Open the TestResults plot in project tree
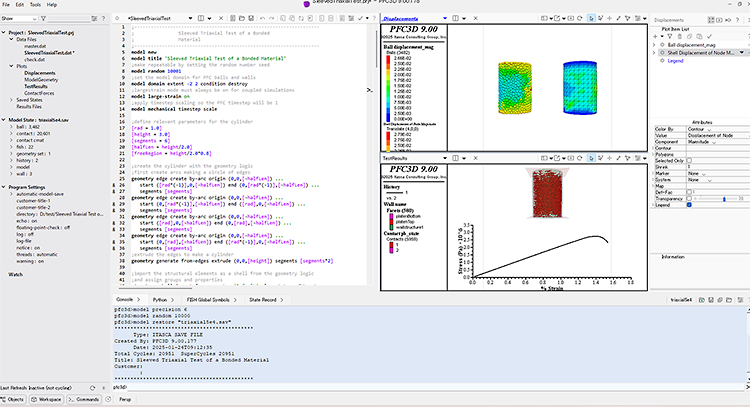750x407 pixels. pyautogui.click(x=36, y=87)
